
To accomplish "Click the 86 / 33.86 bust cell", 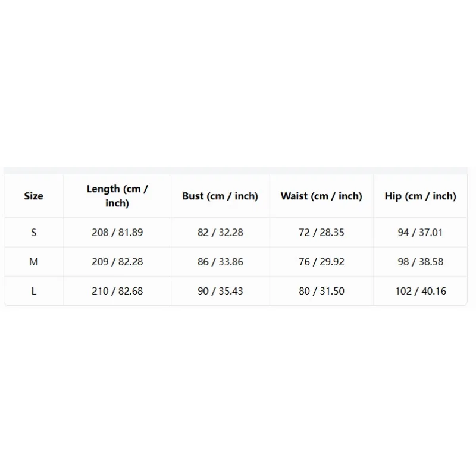I will 220,262.
